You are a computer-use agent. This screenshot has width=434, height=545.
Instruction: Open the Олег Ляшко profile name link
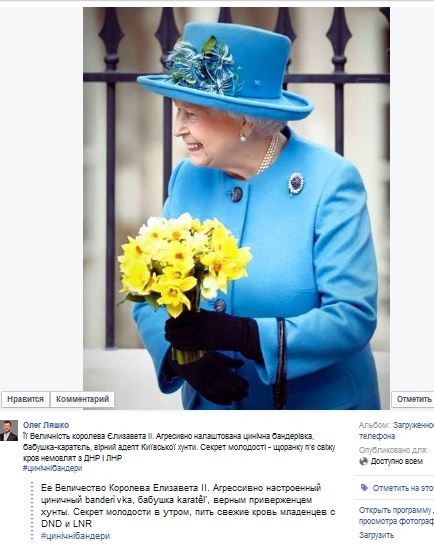tap(46, 425)
